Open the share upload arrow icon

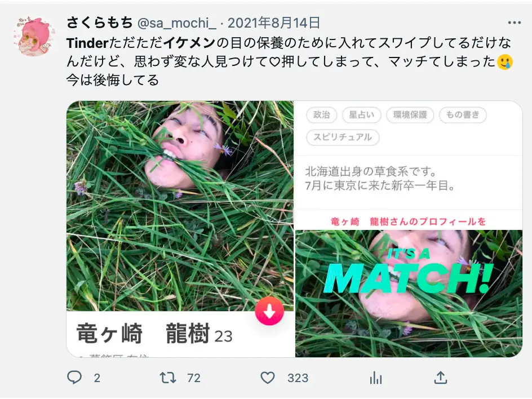[440, 377]
